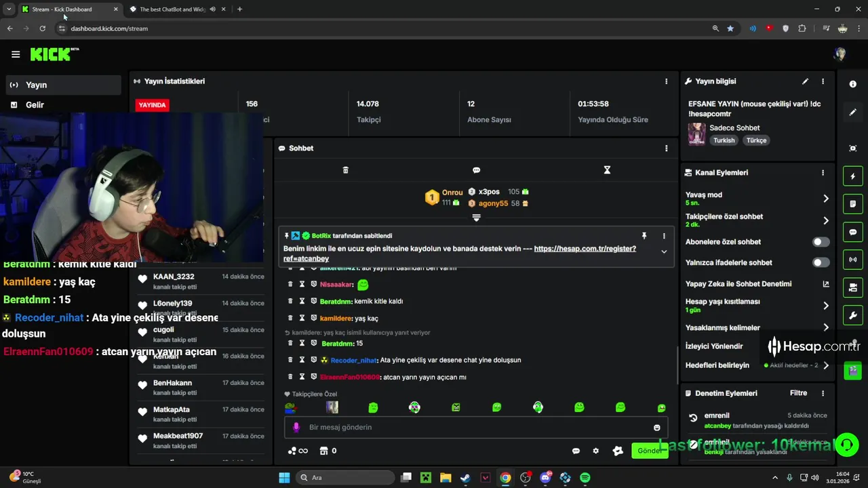Expand Yavaş mod settings

point(826,199)
